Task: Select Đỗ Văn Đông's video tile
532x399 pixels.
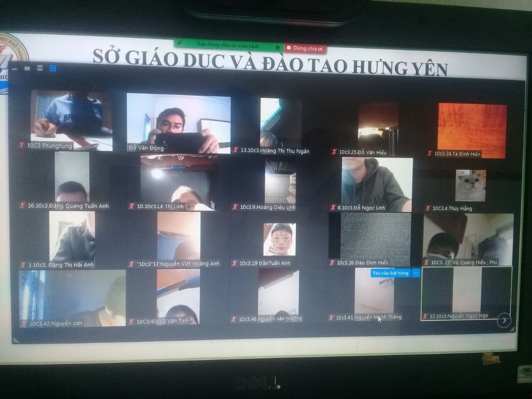Action: 178,123
